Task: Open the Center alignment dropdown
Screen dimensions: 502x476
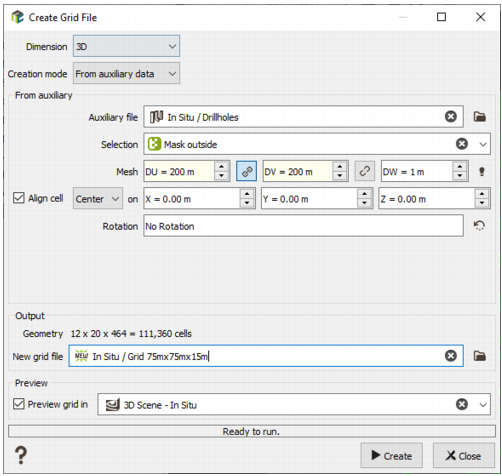Action: click(x=98, y=199)
